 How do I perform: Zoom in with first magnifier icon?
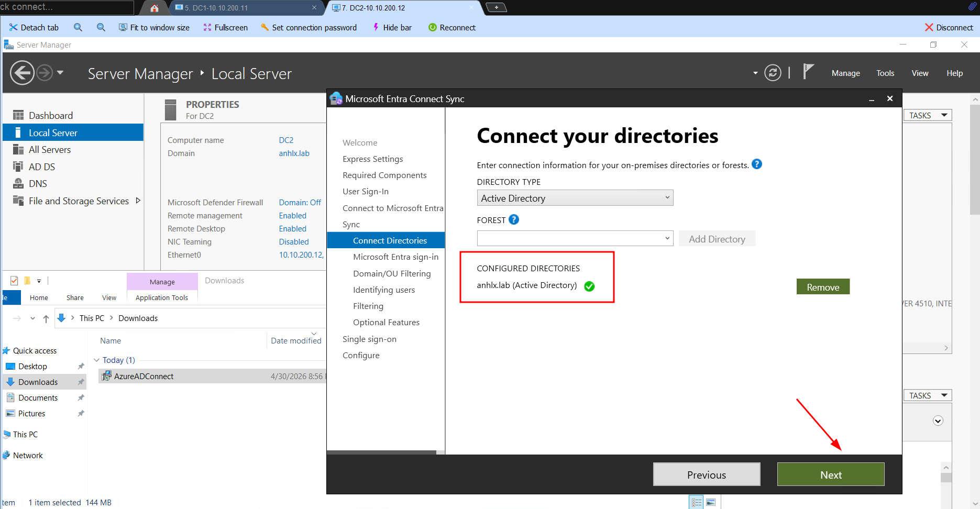pyautogui.click(x=78, y=27)
